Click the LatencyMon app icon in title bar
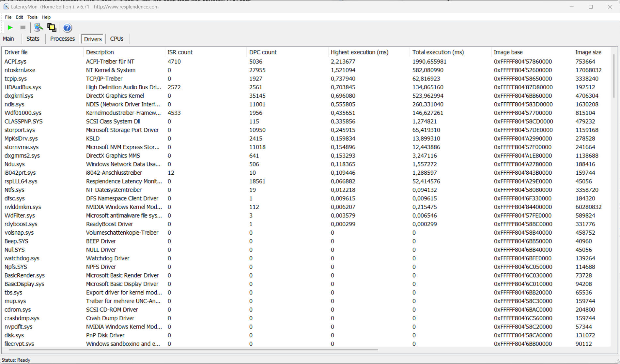 (6, 7)
